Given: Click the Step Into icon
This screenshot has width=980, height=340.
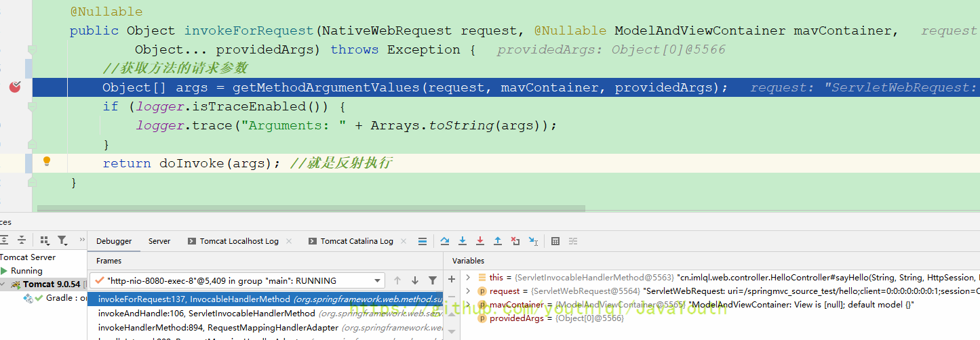Looking at the screenshot, I should pyautogui.click(x=463, y=241).
